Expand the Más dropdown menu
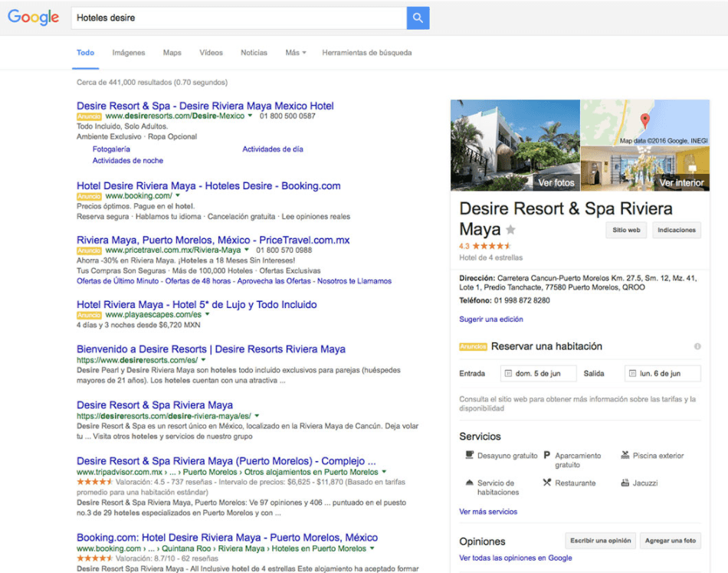The width and height of the screenshot is (728, 573). [296, 53]
